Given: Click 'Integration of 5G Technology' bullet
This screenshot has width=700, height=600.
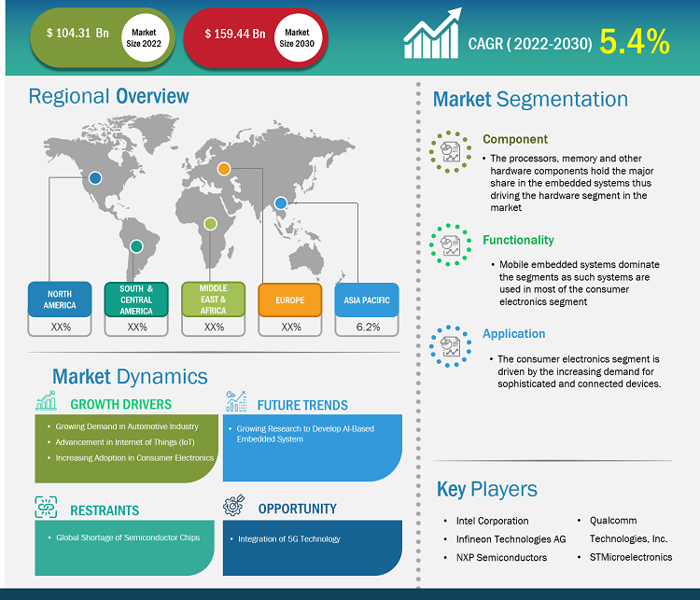Looking at the screenshot, I should coord(288,538).
